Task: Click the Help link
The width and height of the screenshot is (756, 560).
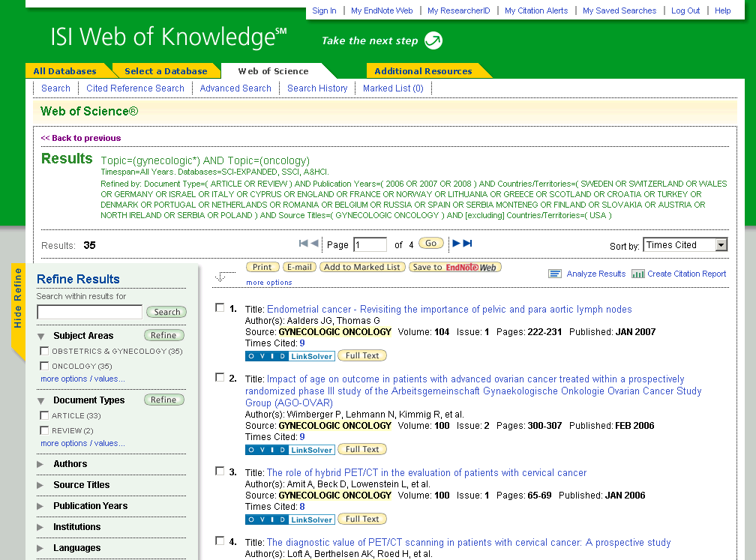Action: coord(722,10)
